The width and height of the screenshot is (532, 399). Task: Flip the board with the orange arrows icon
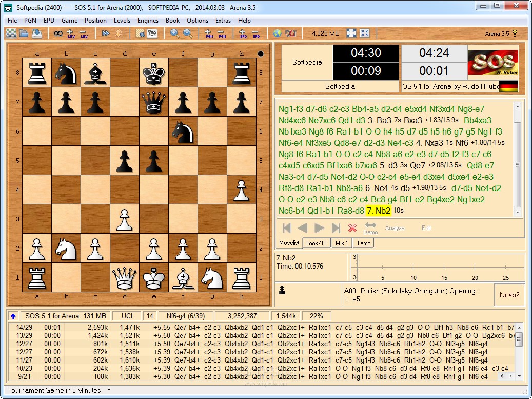point(119,33)
